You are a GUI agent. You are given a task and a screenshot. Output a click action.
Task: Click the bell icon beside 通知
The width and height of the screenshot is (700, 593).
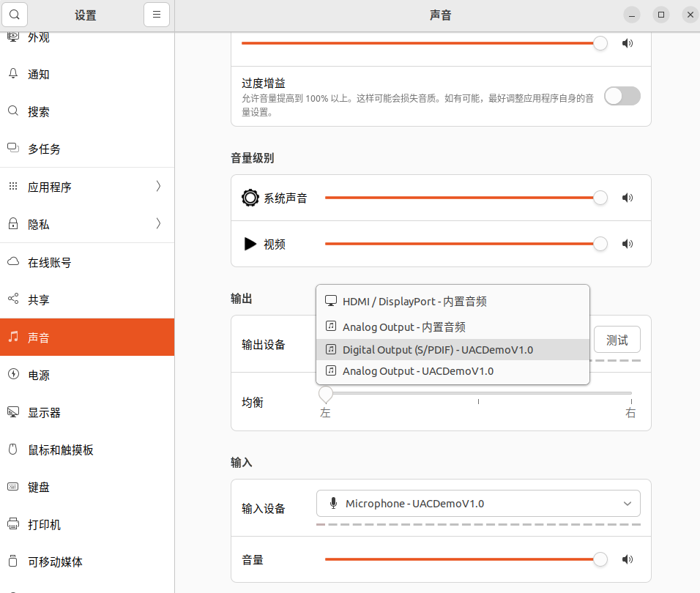coord(13,74)
